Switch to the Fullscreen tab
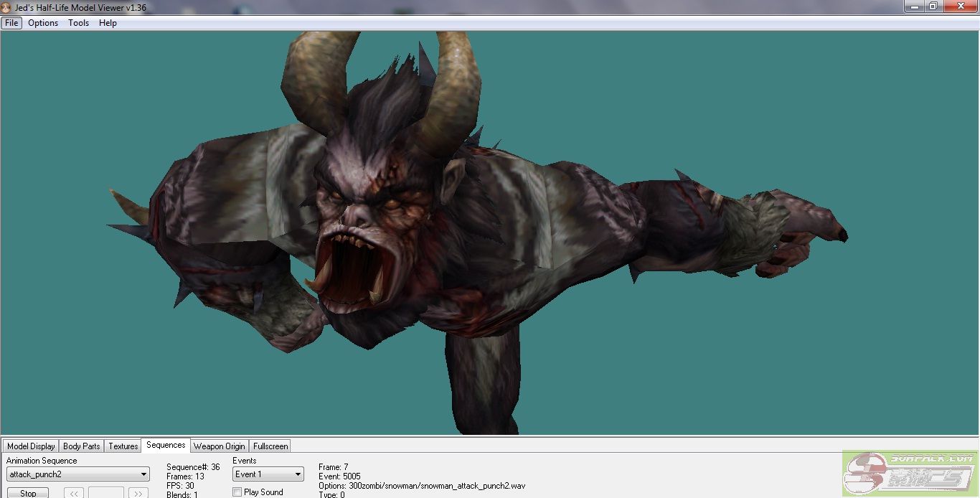980x498 pixels. (x=270, y=446)
